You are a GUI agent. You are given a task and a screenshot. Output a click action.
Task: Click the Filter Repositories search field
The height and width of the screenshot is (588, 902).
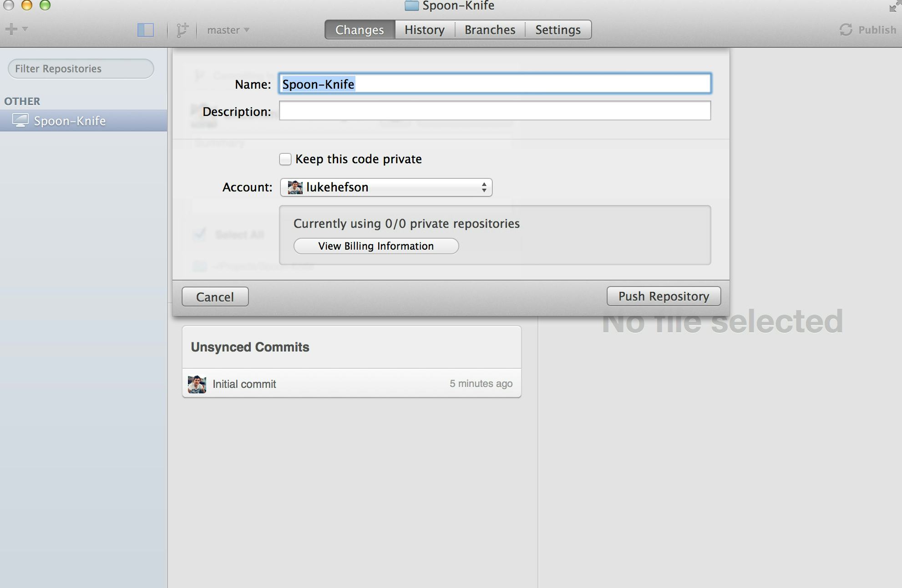click(81, 69)
